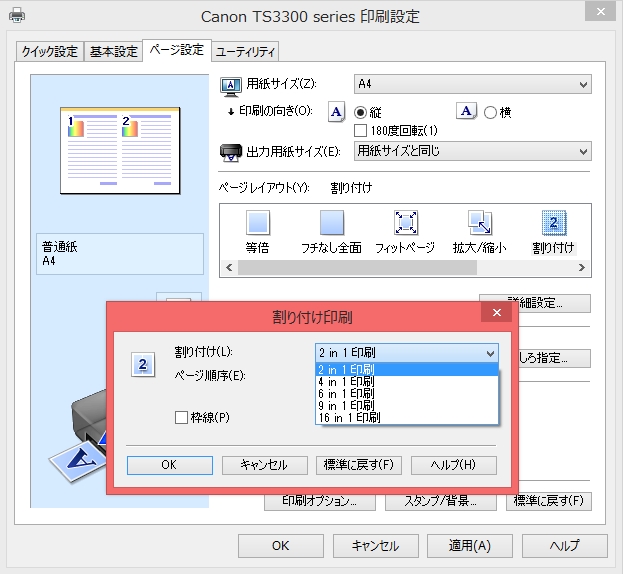This screenshot has height=574, width=623.
Task: Select the 割り付け layout icon
Action: pos(554,222)
